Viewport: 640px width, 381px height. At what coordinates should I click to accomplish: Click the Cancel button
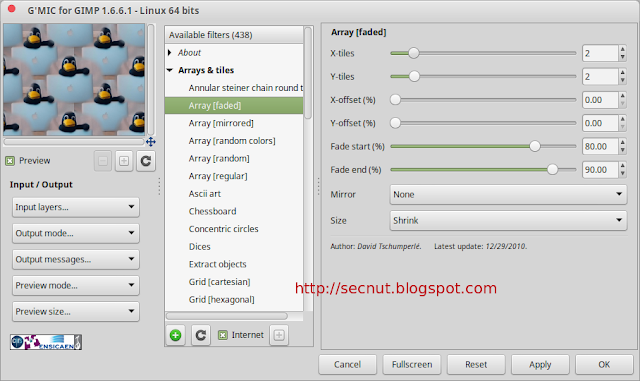click(347, 364)
